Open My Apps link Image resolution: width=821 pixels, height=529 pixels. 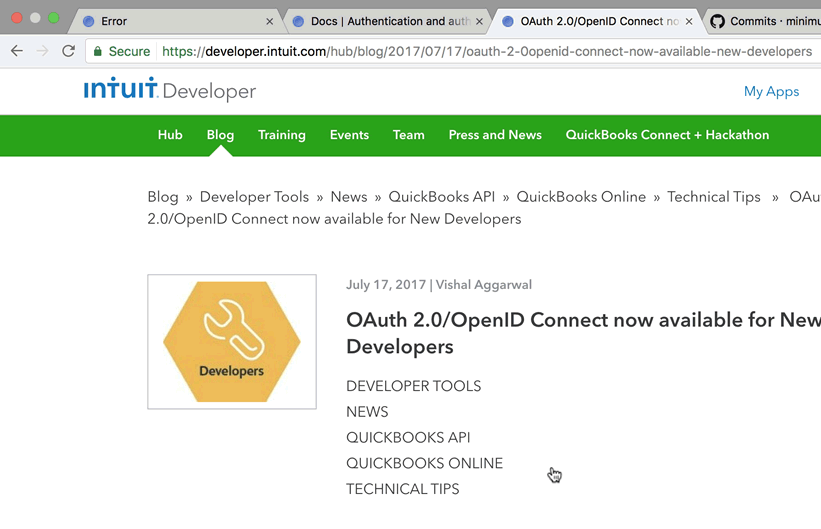point(771,91)
